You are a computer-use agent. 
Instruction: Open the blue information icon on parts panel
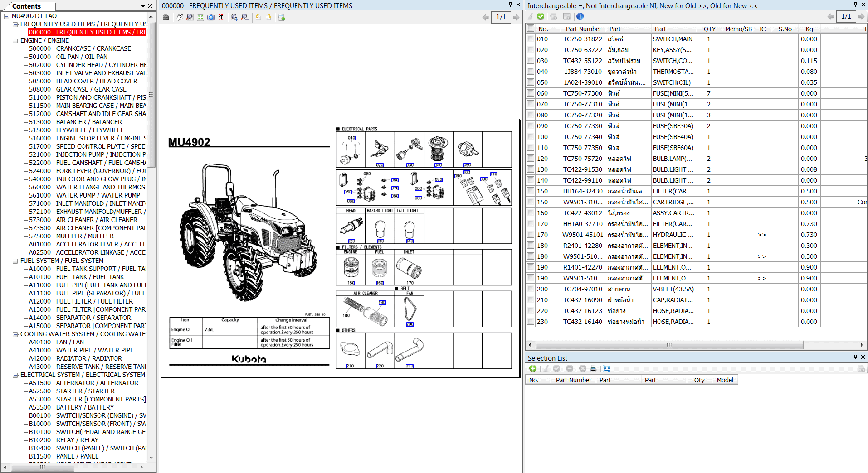point(580,17)
